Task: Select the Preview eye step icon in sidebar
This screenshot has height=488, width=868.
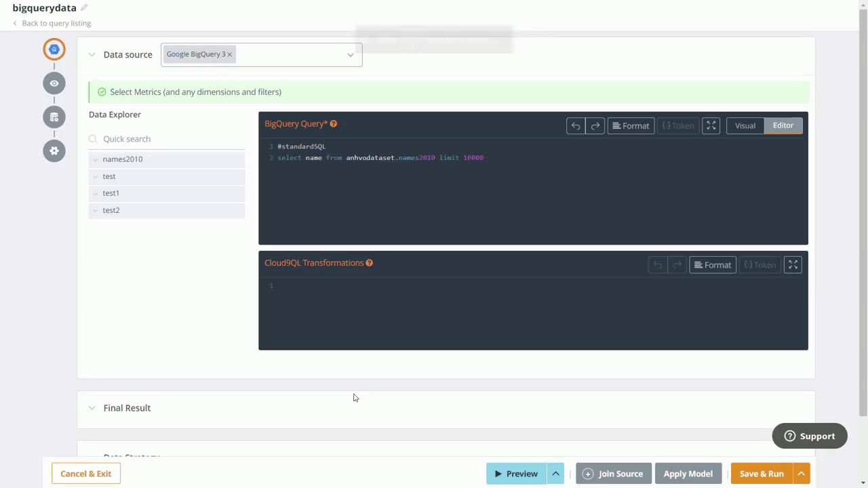Action: point(54,83)
